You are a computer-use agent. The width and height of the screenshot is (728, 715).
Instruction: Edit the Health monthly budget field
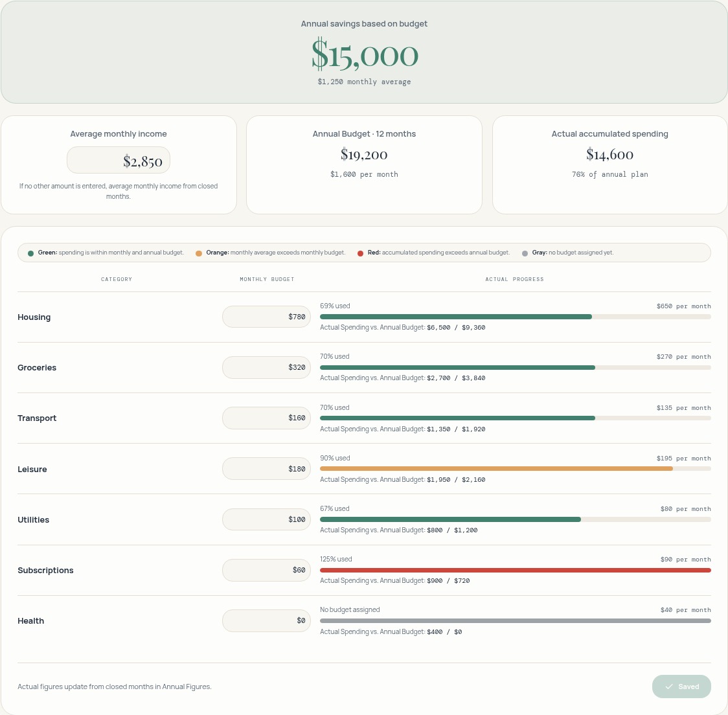[266, 620]
